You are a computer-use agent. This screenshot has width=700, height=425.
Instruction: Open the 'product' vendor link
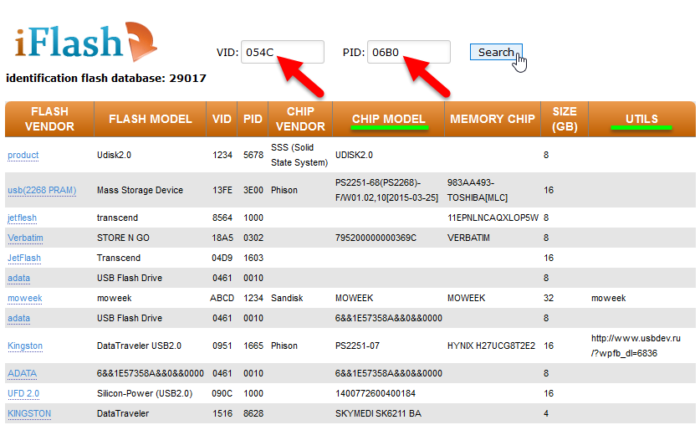pos(23,155)
